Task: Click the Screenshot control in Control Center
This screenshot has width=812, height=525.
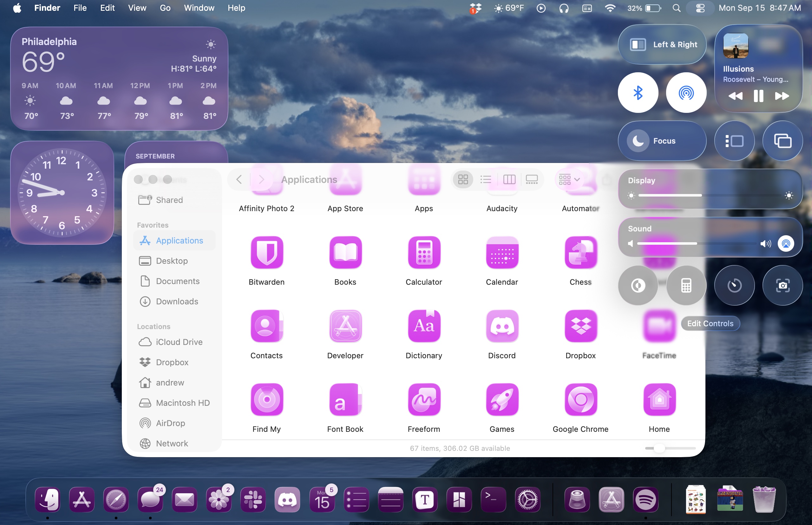Action: tap(782, 285)
